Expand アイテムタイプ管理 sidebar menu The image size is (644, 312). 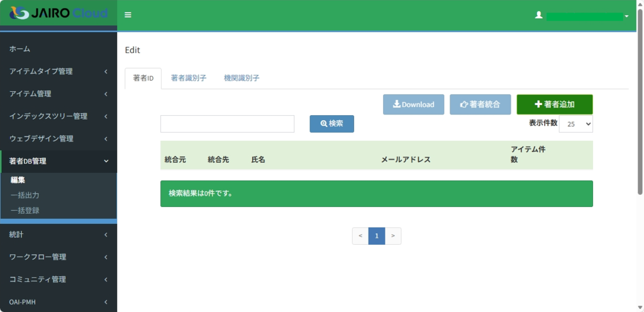click(58, 72)
